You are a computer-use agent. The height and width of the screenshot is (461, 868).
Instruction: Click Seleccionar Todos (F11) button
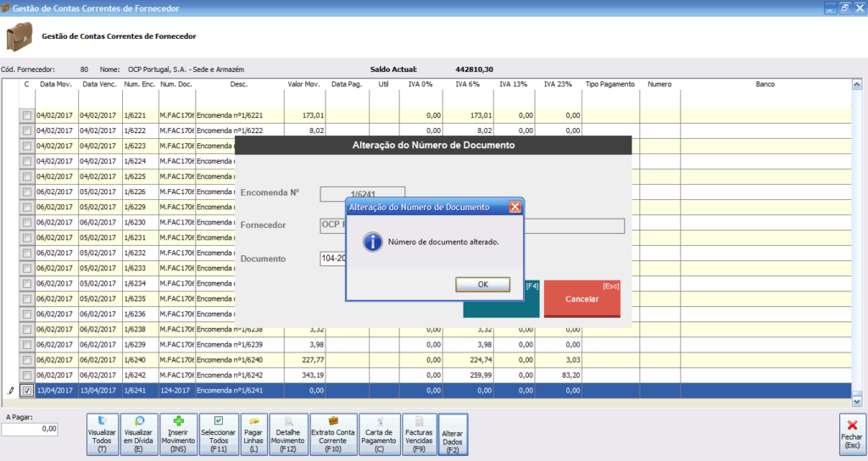(x=218, y=432)
